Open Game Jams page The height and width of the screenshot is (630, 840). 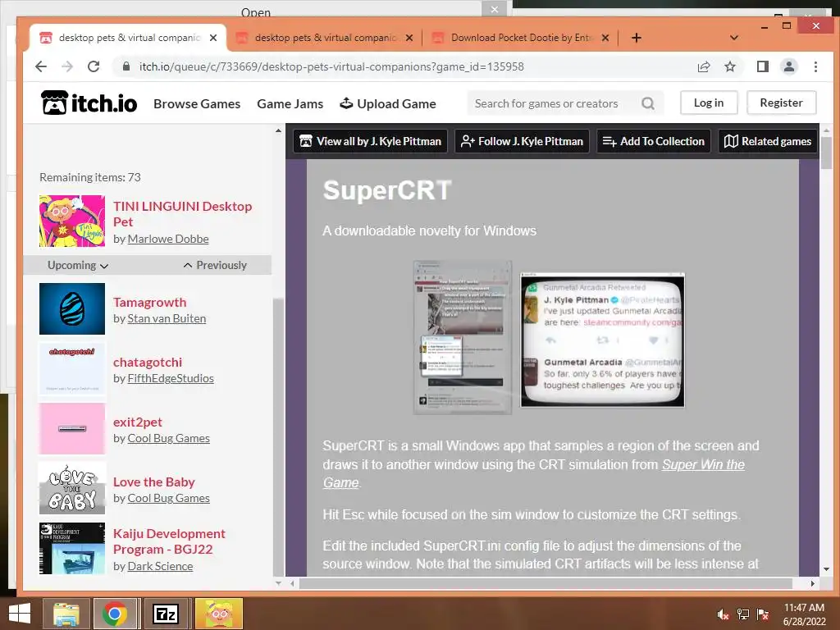coord(290,103)
